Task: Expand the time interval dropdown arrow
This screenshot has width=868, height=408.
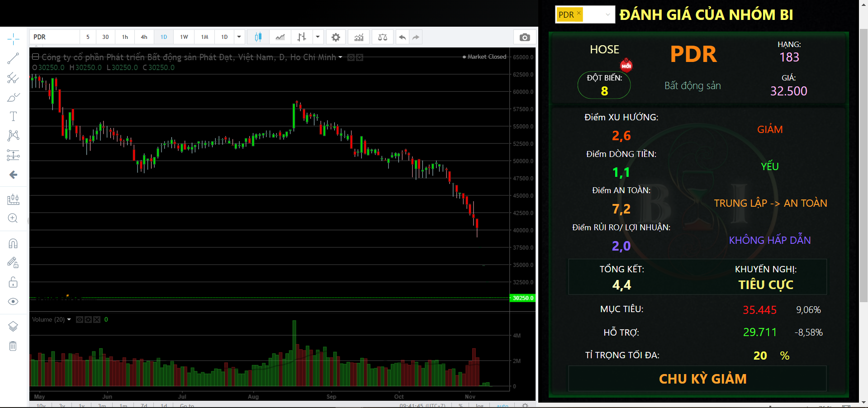Action: [x=239, y=37]
